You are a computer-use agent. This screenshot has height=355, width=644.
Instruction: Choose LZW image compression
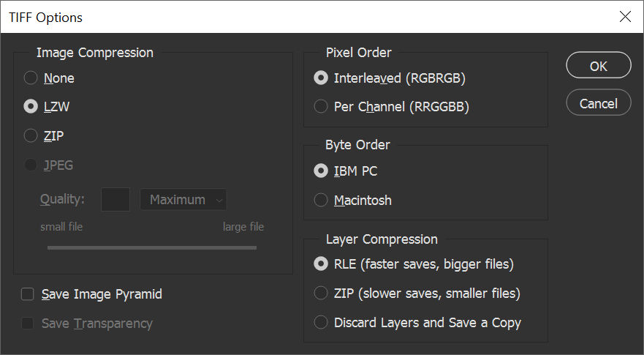(31, 107)
